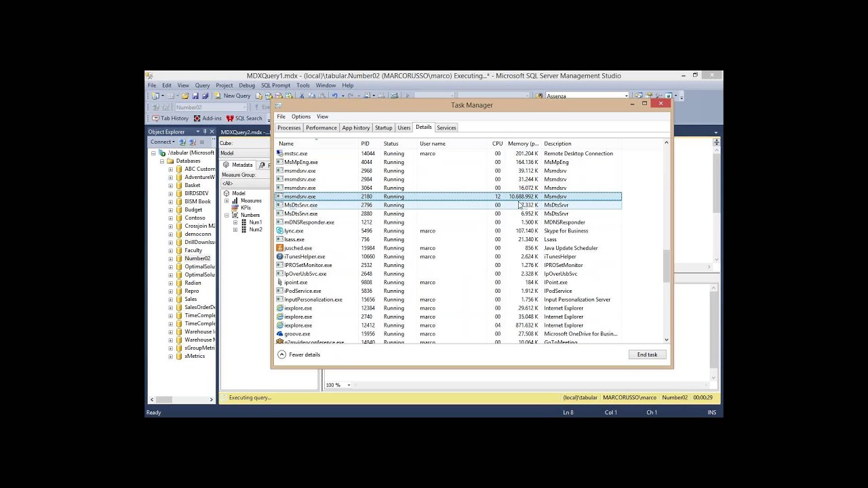Click the KPIs icon in Metadata tree
868x488 pixels.
pos(235,207)
